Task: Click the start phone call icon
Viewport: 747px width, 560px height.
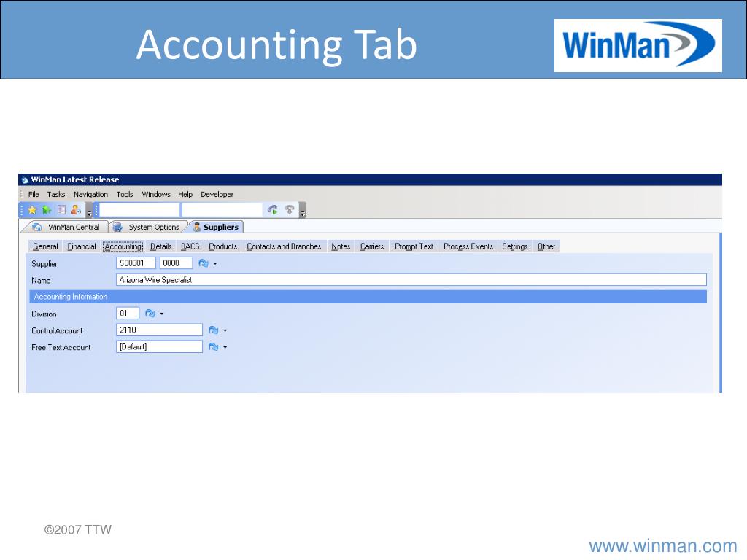Action: point(273,209)
